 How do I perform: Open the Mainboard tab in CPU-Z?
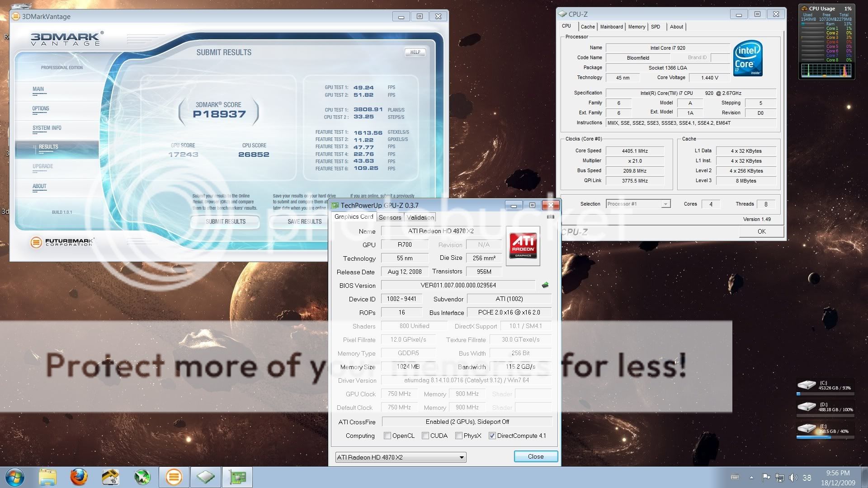point(611,27)
